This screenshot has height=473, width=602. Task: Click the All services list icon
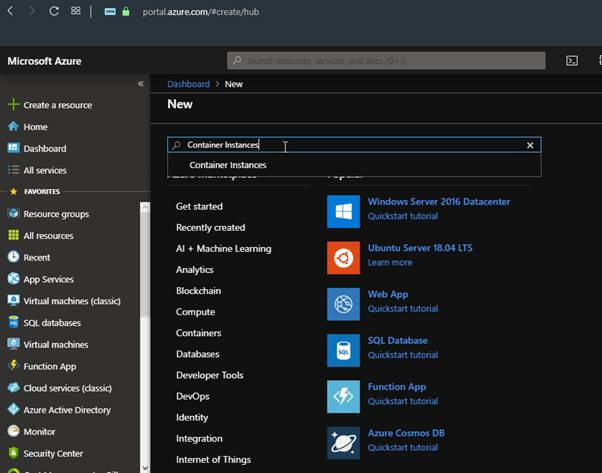pos(13,170)
